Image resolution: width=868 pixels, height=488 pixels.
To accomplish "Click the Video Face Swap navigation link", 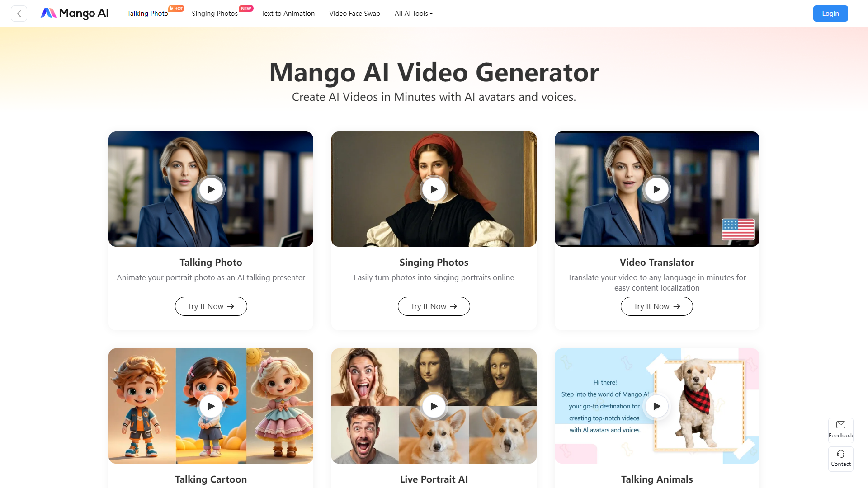I will [354, 13].
